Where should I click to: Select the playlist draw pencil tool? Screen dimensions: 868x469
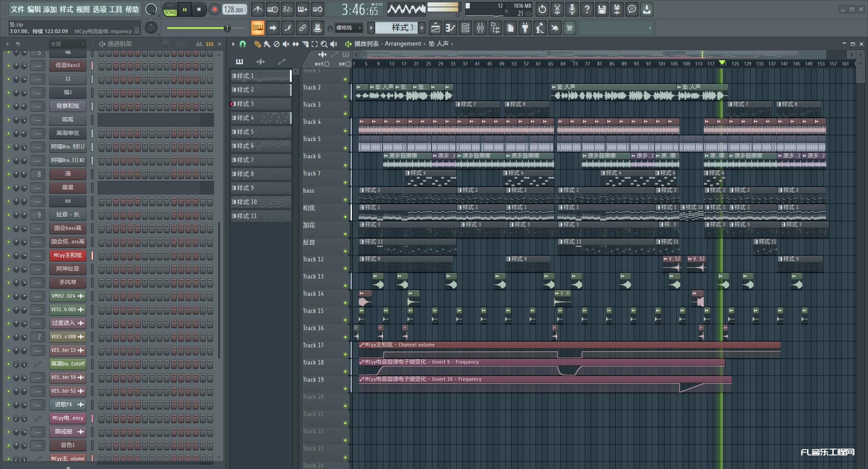click(257, 44)
